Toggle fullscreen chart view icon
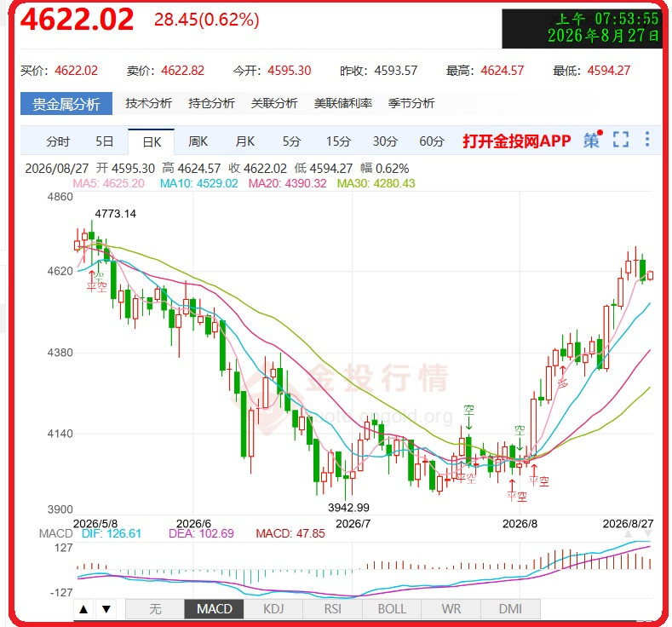The image size is (672, 627). [621, 140]
